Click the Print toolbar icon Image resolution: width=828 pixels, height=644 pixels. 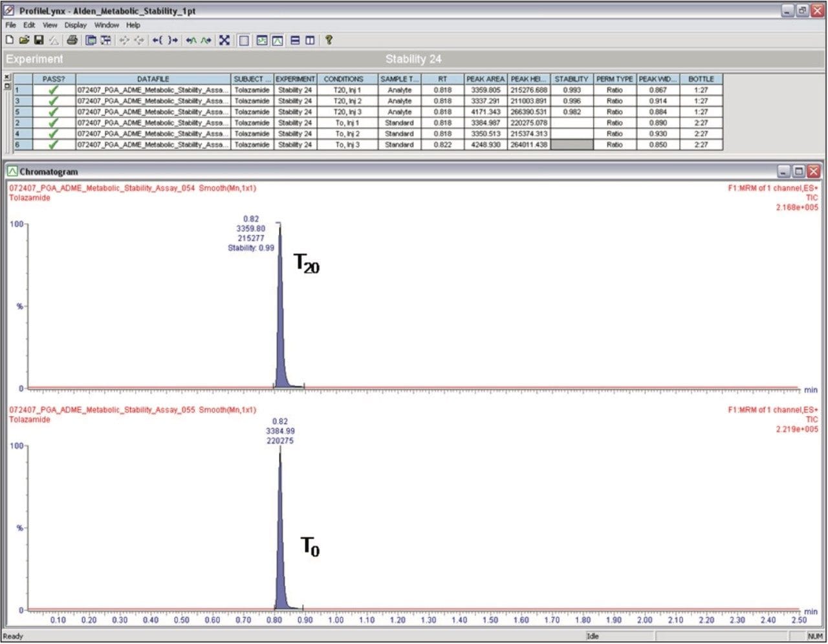point(72,40)
